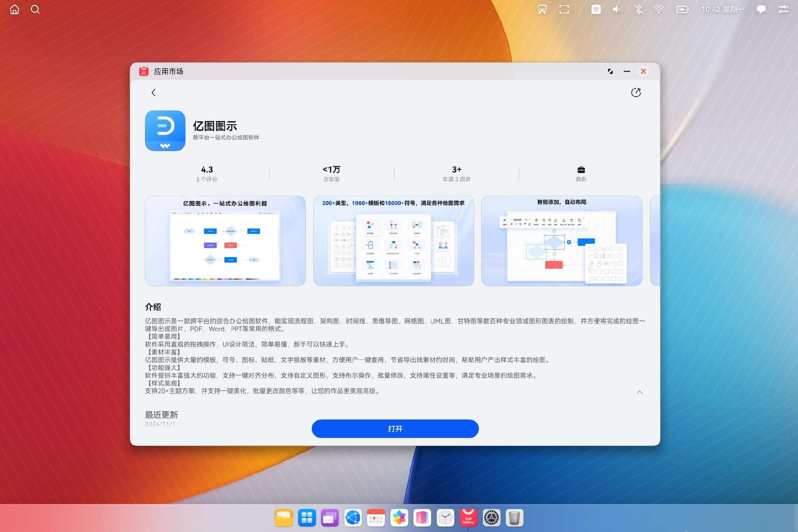
Task: Open the volume speaker icon
Action: 617,9
